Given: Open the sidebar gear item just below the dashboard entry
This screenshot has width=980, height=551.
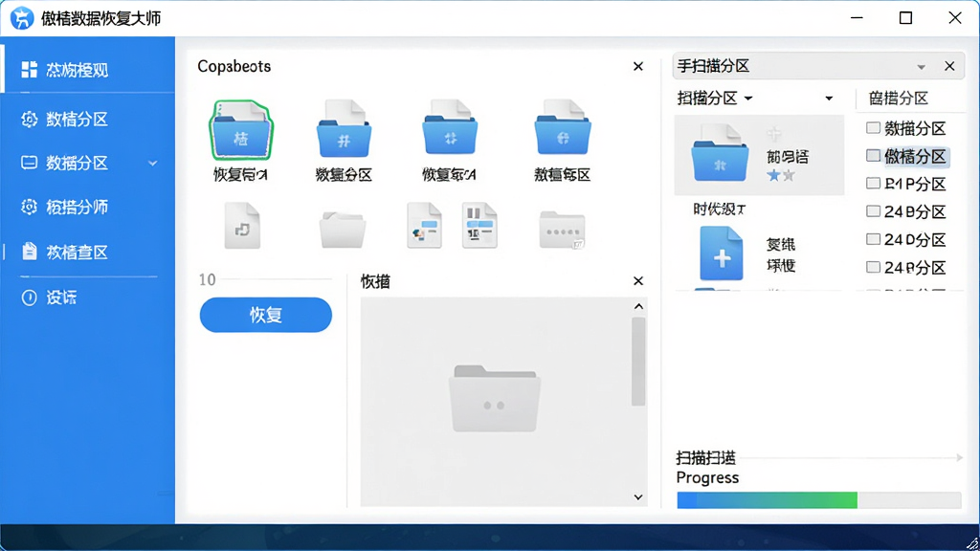Looking at the screenshot, I should click(64, 119).
